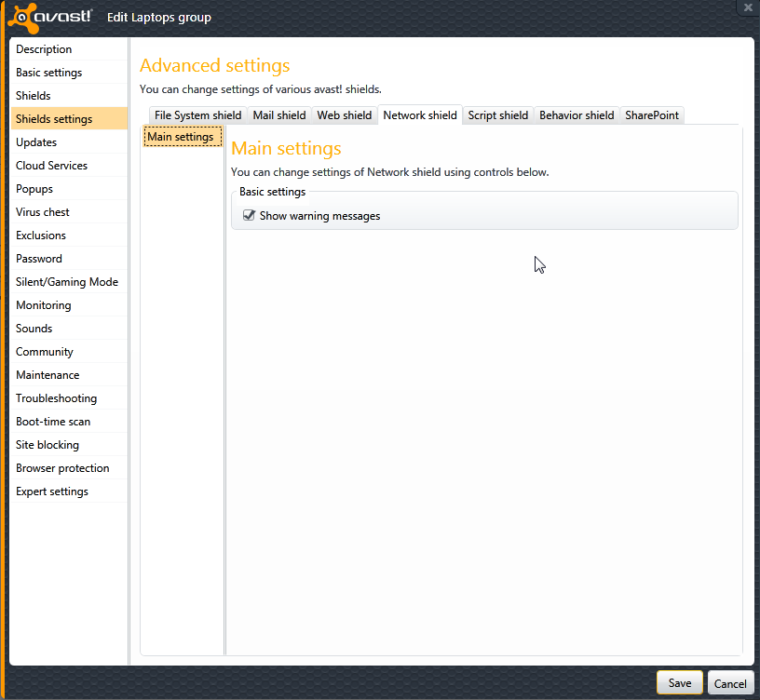Open Site blocking settings
Screen dimensions: 760x700
point(68,444)
